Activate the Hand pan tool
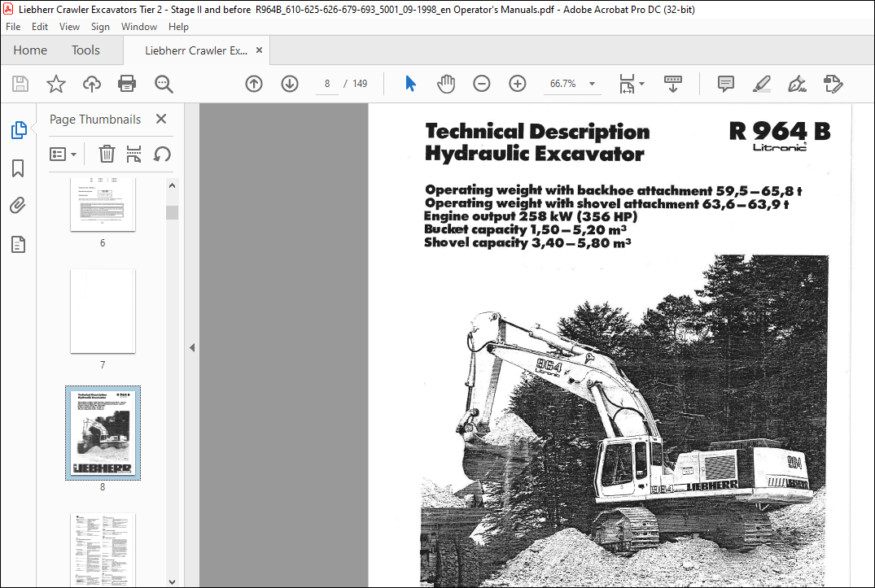The height and width of the screenshot is (588, 875). [x=446, y=84]
